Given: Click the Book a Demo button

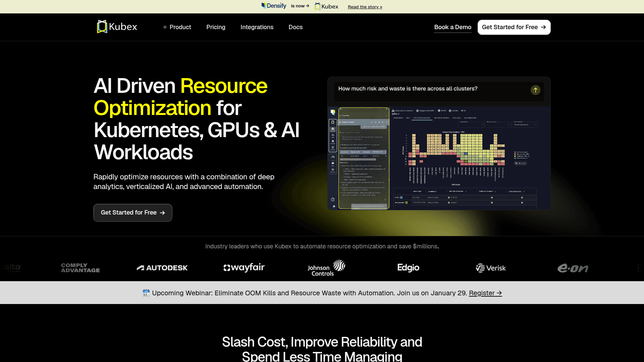Looking at the screenshot, I should (453, 27).
